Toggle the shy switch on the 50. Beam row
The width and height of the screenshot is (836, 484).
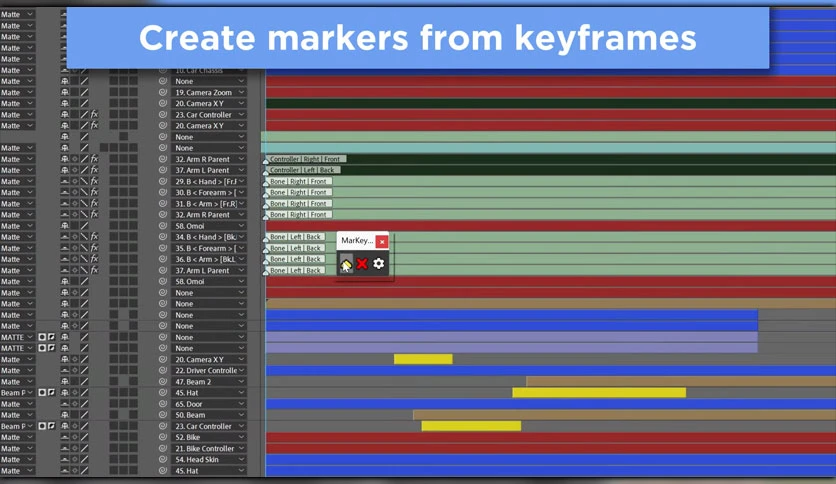click(65, 415)
